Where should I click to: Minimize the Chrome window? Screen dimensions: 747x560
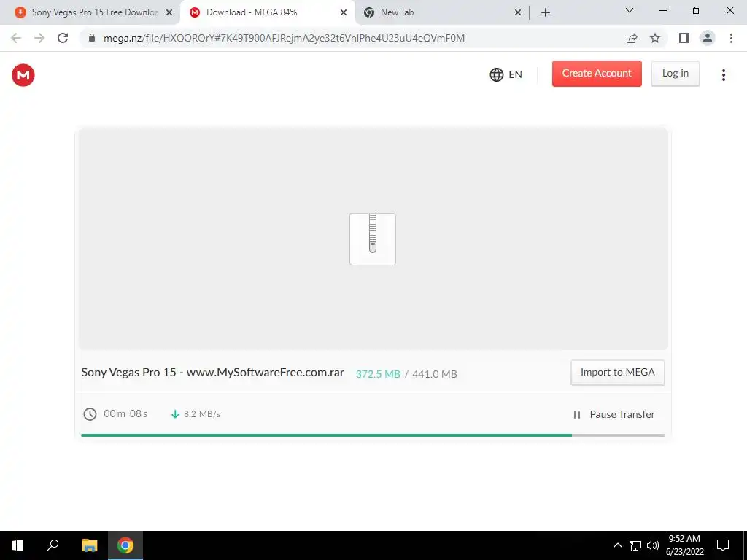point(662,10)
